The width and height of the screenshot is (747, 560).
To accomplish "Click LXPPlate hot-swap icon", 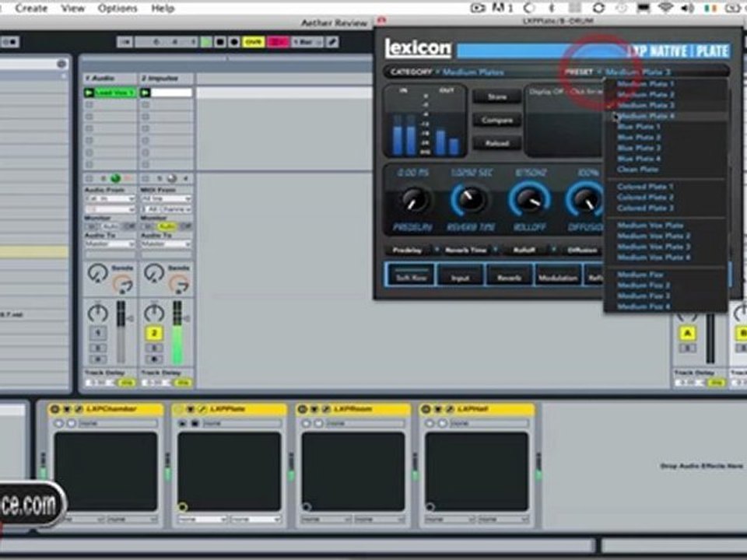I will 190,409.
